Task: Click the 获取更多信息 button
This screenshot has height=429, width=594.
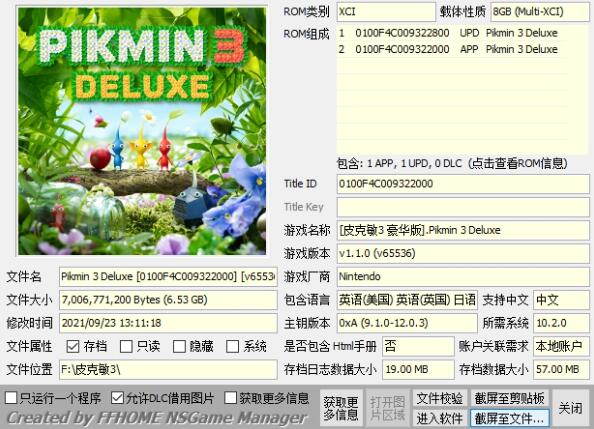Action: [x=341, y=408]
